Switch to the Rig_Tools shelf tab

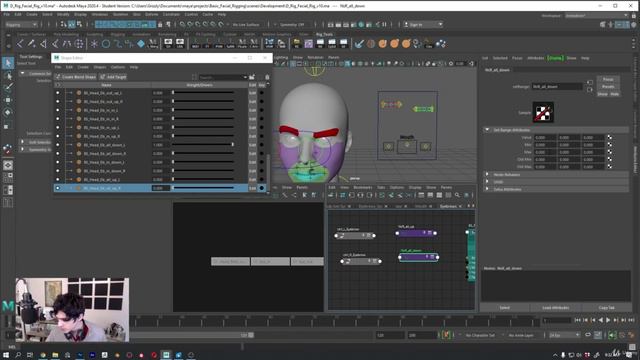[x=324, y=34]
